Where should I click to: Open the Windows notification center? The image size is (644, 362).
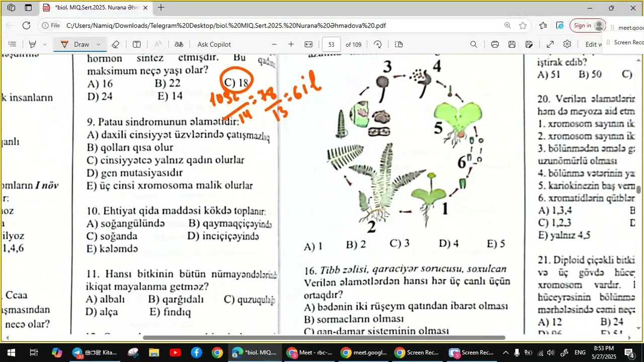tap(629, 352)
